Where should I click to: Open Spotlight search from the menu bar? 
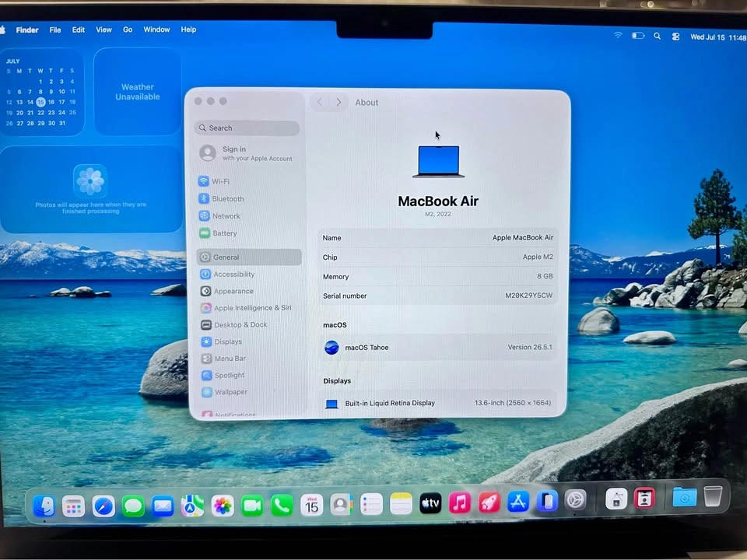[x=657, y=37]
